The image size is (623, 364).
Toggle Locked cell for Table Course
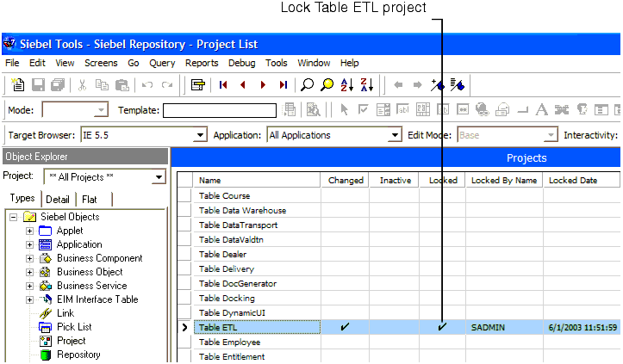[x=442, y=195]
